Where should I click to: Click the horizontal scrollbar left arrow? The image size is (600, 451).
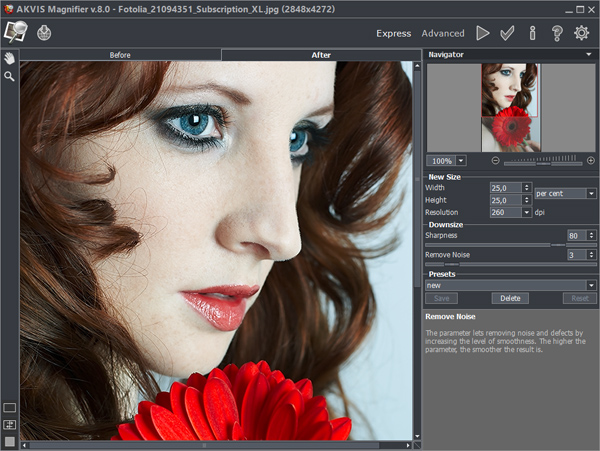[x=24, y=445]
